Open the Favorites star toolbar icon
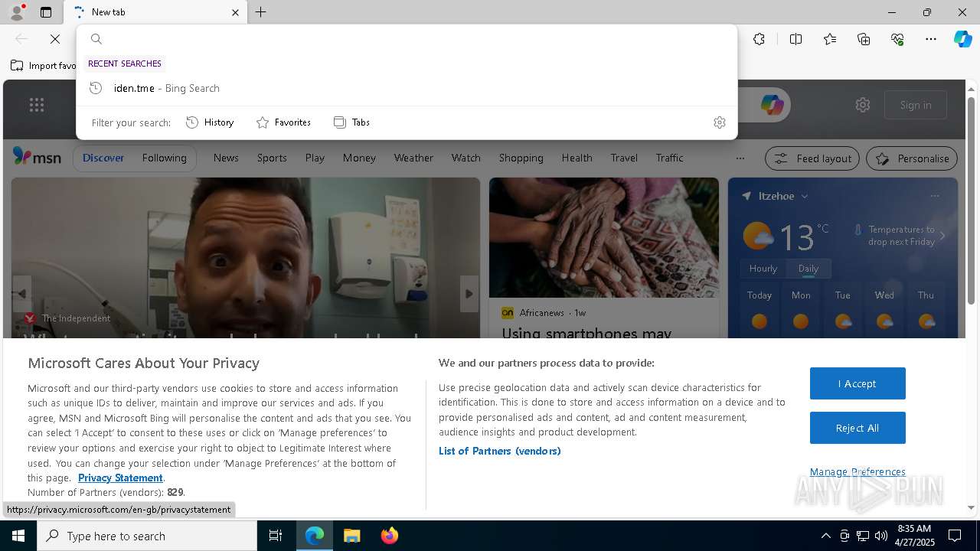The width and height of the screenshot is (980, 551). (830, 39)
